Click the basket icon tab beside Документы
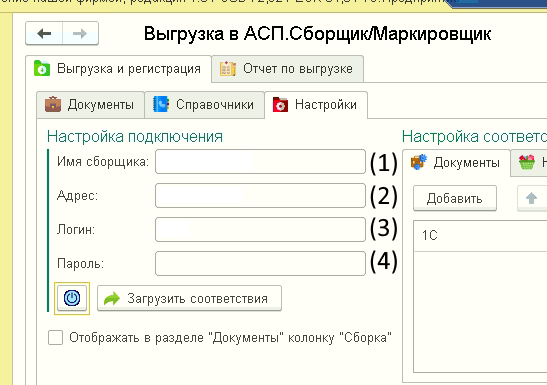Image resolution: width=547 pixels, height=385 pixels. tap(527, 163)
